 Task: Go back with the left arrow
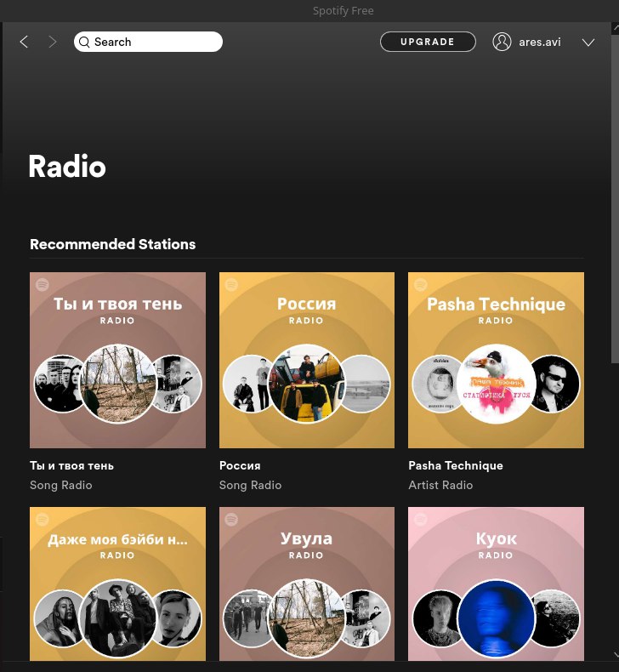(24, 42)
